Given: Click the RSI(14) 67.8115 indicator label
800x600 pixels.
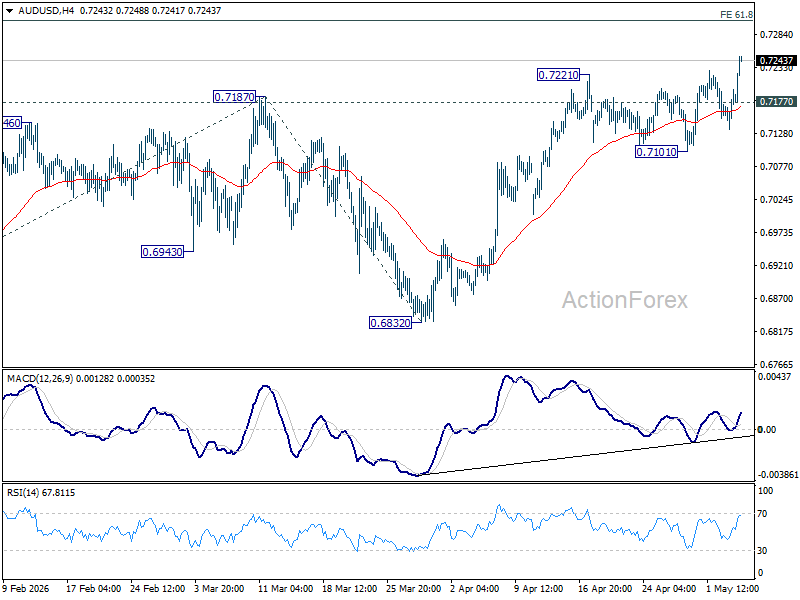Looking at the screenshot, I should click(41, 492).
